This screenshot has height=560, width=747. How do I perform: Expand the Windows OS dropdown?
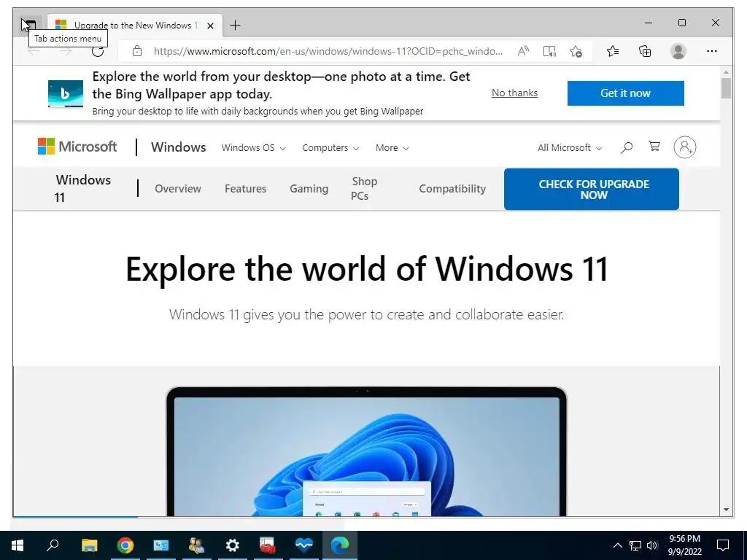(x=253, y=147)
